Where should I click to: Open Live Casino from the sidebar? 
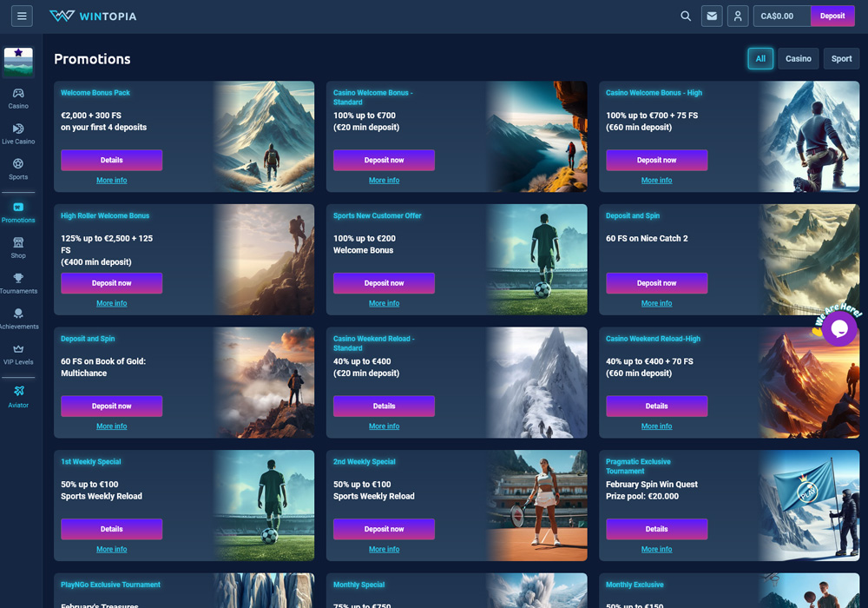18,134
